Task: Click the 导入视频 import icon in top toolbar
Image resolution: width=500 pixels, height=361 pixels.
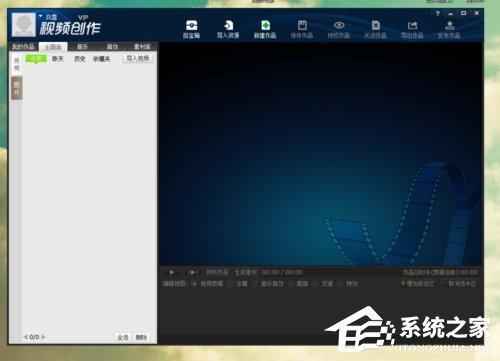Action: pos(228,29)
